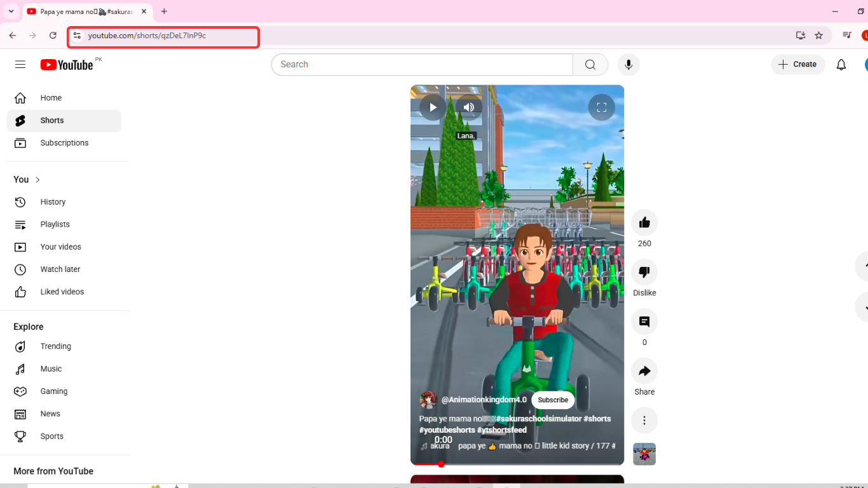View site information icon in address bar

point(77,36)
